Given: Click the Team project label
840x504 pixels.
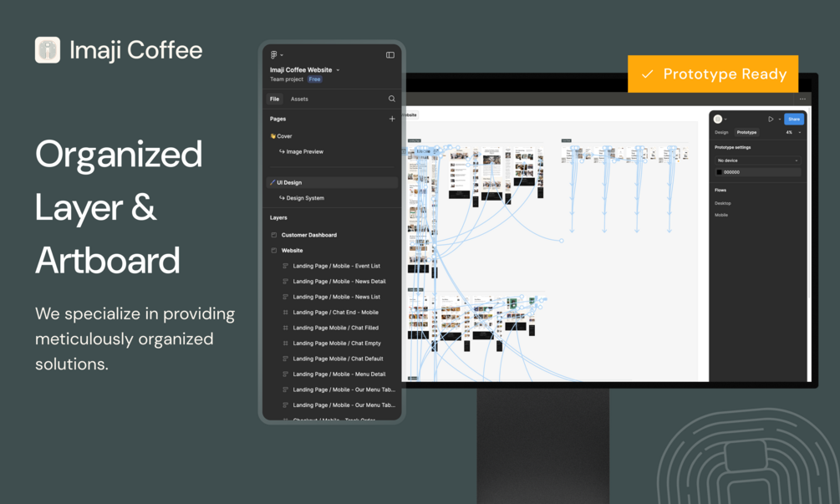Looking at the screenshot, I should point(287,79).
